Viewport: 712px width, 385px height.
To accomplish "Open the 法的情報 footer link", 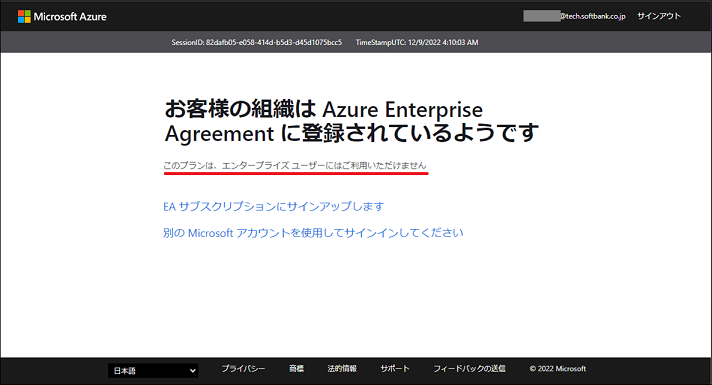I will (342, 369).
